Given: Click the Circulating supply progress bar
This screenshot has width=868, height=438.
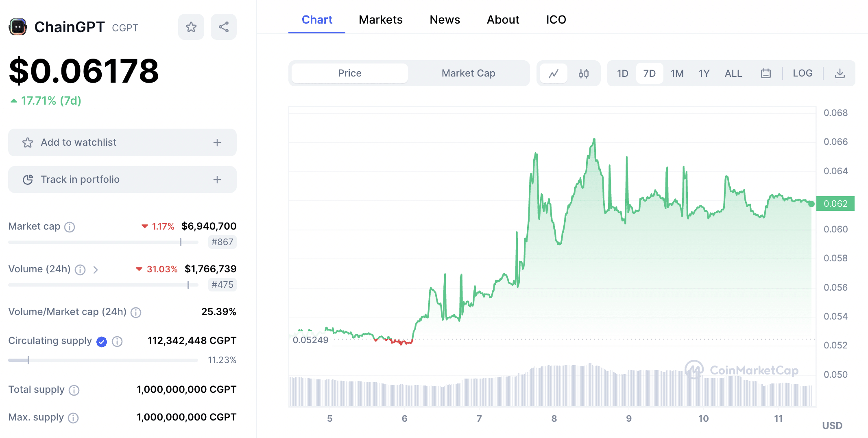Looking at the screenshot, I should pos(103,360).
